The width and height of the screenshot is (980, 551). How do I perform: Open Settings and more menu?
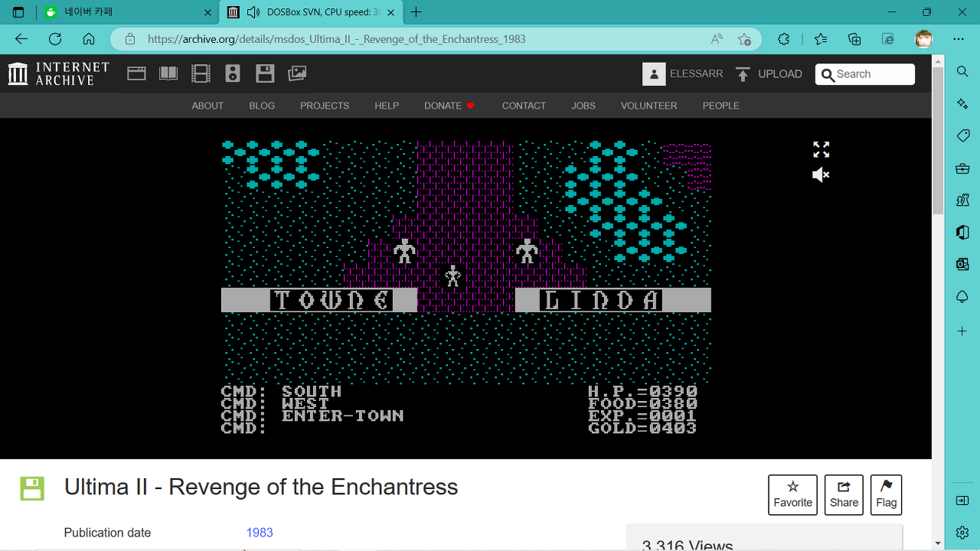tap(959, 39)
